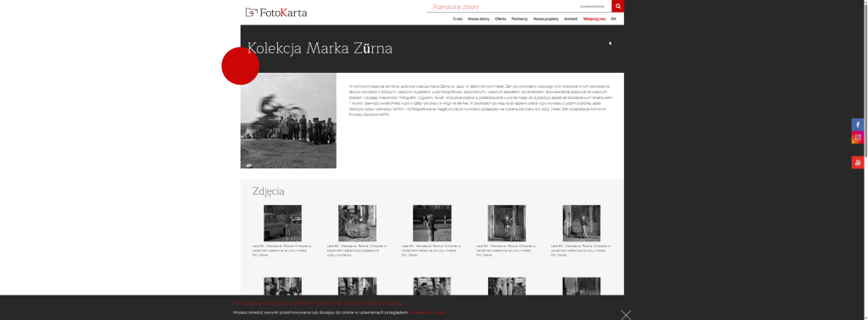Go to the Oferta page
Image resolution: width=868 pixels, height=320 pixels.
click(500, 19)
